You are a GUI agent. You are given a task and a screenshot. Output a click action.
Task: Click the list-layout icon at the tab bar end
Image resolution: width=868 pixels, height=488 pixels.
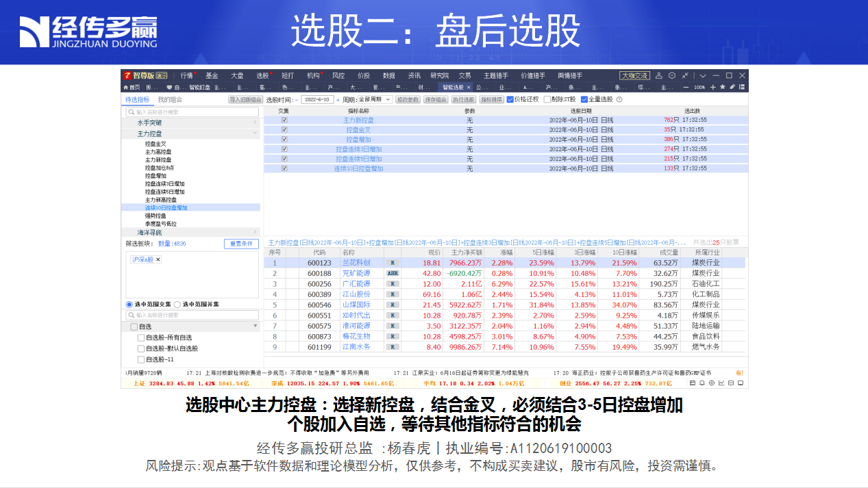click(x=742, y=87)
